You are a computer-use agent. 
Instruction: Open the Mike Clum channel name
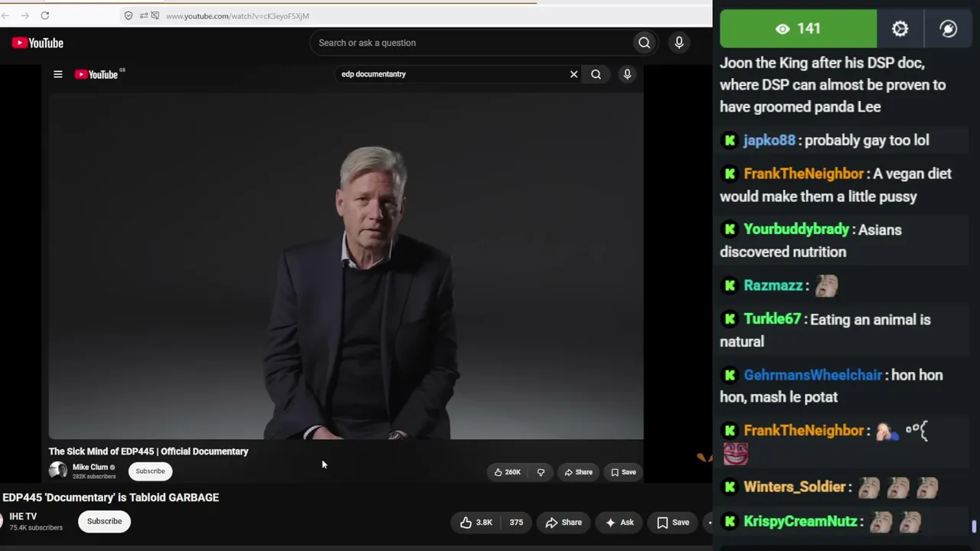pos(90,467)
